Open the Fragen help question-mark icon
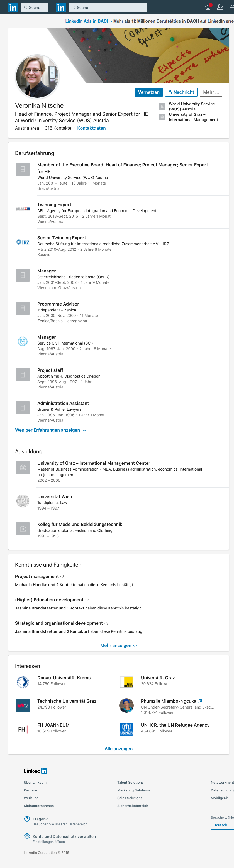The height and width of the screenshot is (868, 234). [x=27, y=818]
